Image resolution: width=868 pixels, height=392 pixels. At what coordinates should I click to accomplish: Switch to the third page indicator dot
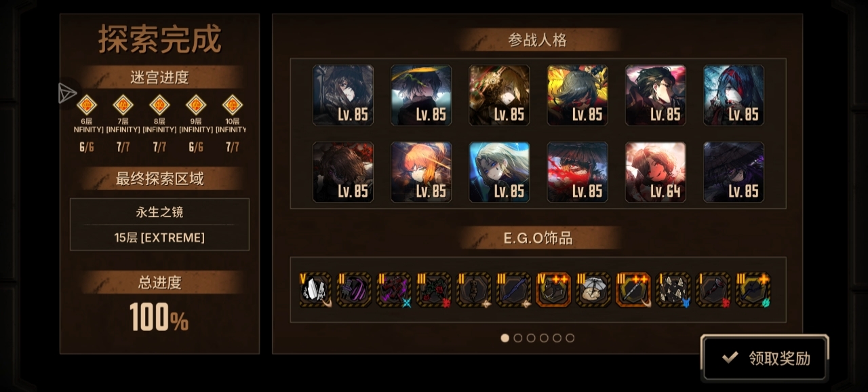tap(531, 338)
